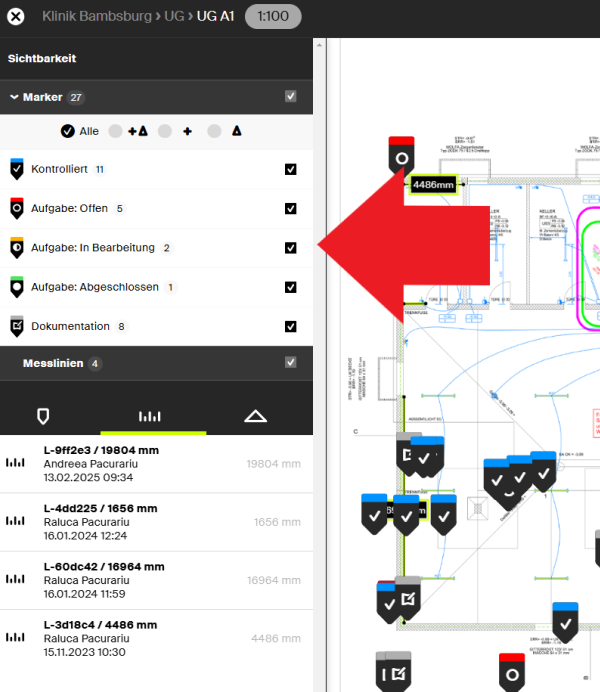The image size is (600, 692).
Task: Click the 4486mm measurement label on plan
Action: 433,184
